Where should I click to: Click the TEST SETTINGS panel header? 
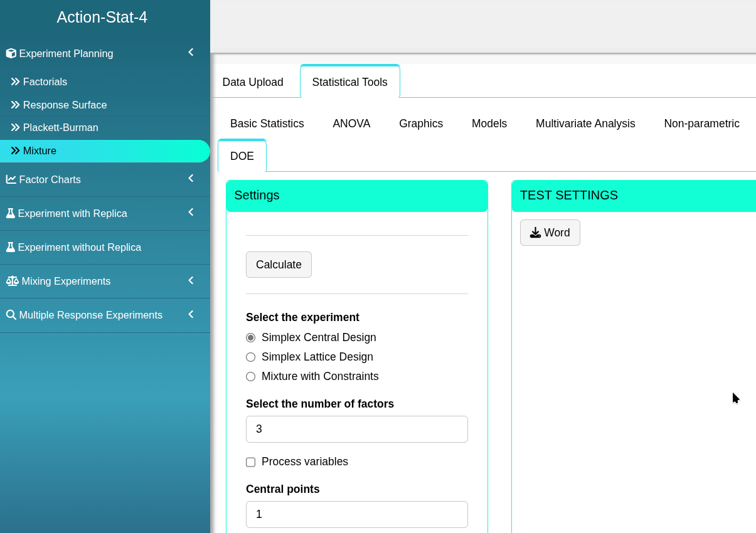(x=634, y=196)
